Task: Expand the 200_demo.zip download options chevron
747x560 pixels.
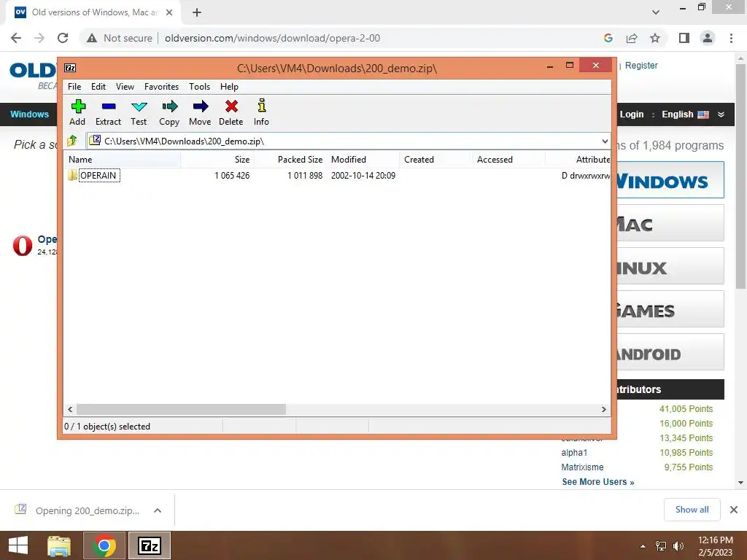Action: click(158, 510)
